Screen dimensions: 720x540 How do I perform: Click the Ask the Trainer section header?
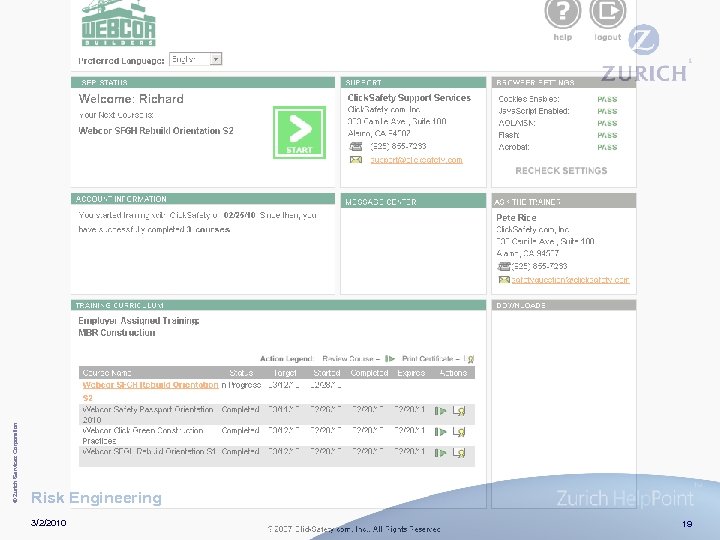(564, 201)
